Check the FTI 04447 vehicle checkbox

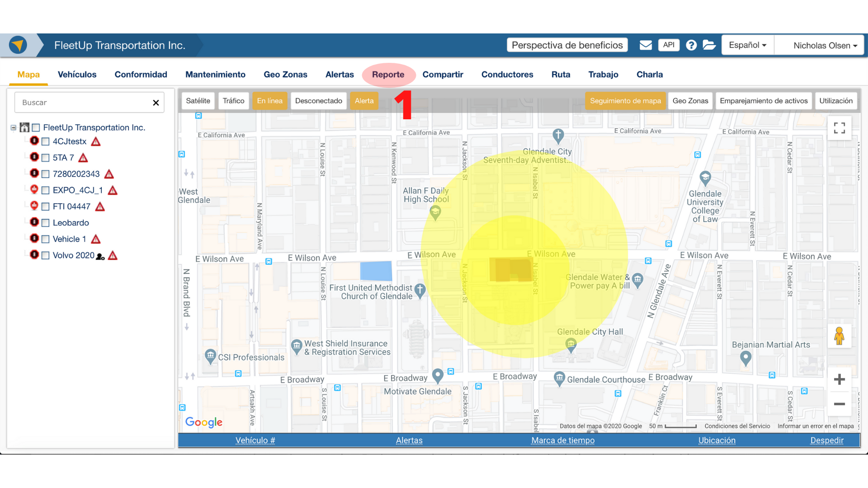(45, 206)
